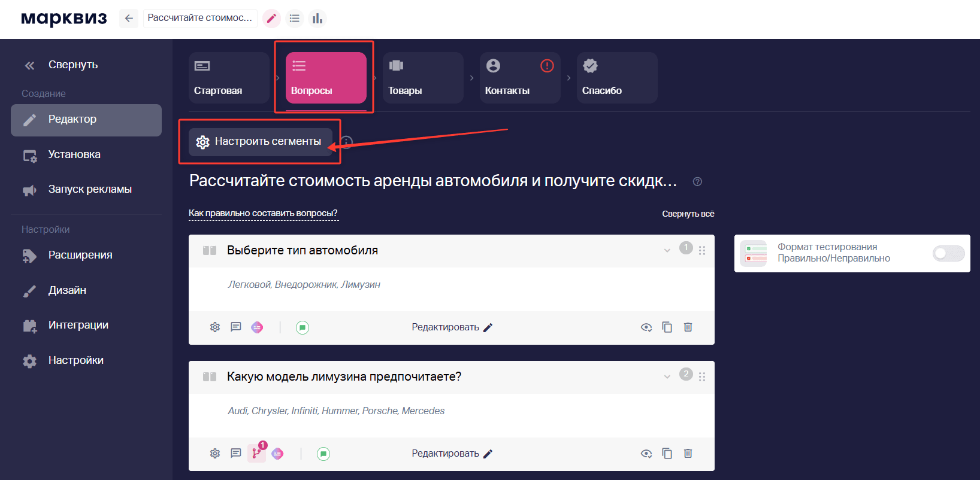Open the Редактор section

click(x=86, y=120)
